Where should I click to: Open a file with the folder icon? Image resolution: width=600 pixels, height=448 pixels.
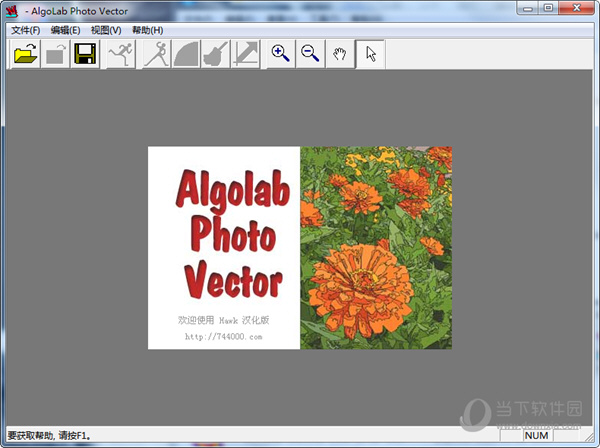click(x=25, y=54)
